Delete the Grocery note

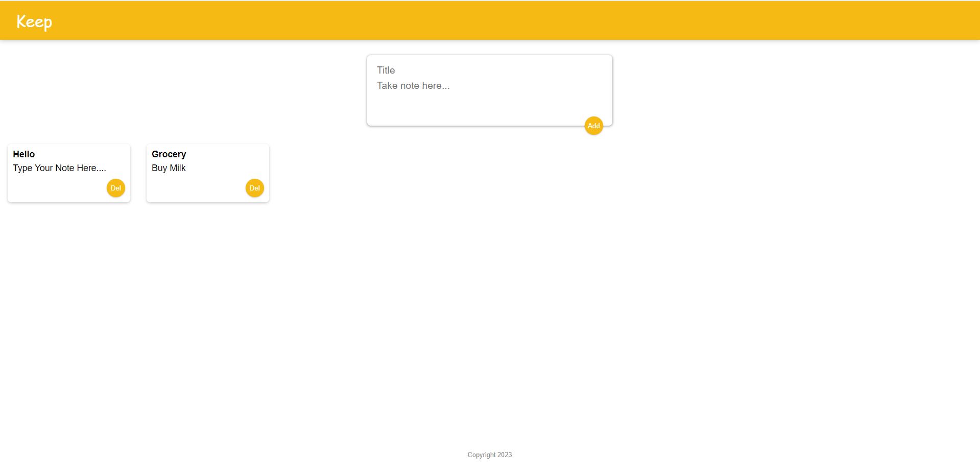click(255, 188)
